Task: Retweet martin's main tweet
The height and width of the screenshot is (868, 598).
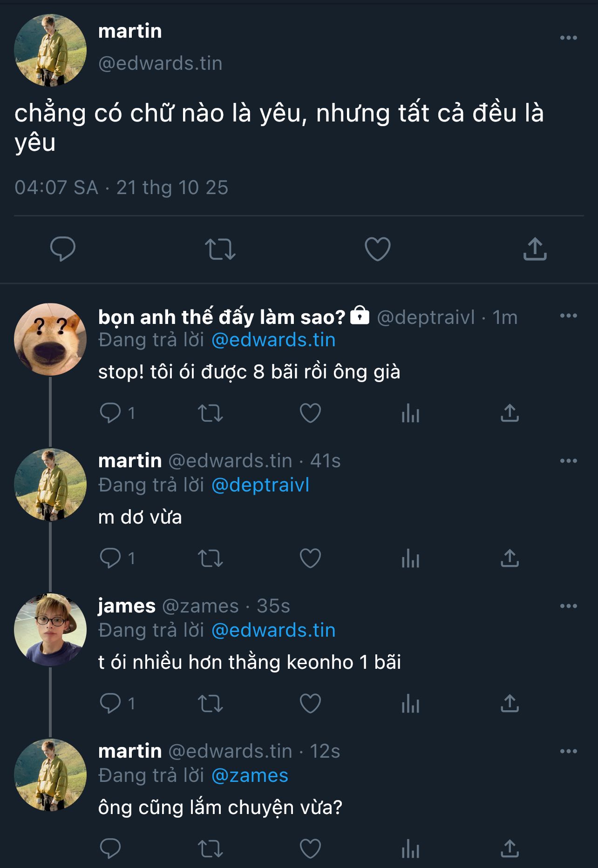Action: click(x=220, y=249)
